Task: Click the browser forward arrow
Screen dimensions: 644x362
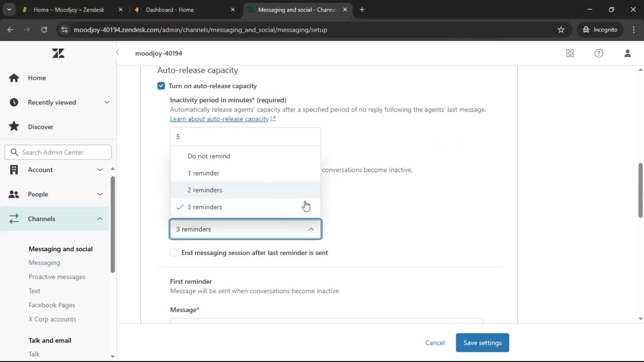Action: coord(27,30)
